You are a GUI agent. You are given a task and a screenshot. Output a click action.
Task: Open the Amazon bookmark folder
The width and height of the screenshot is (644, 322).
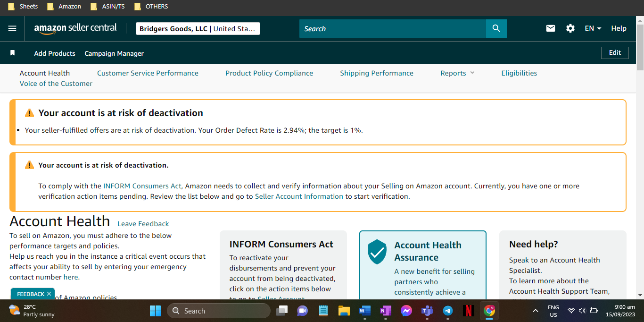click(x=64, y=7)
